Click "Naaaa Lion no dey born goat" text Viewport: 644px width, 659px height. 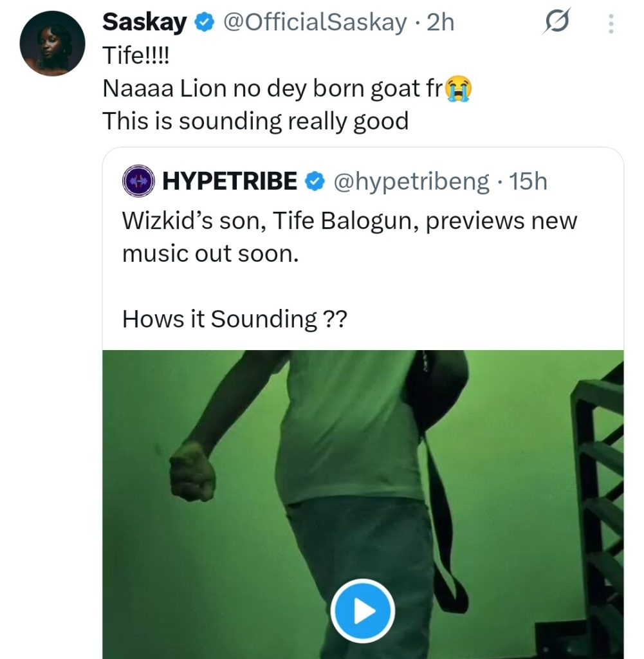270,89
